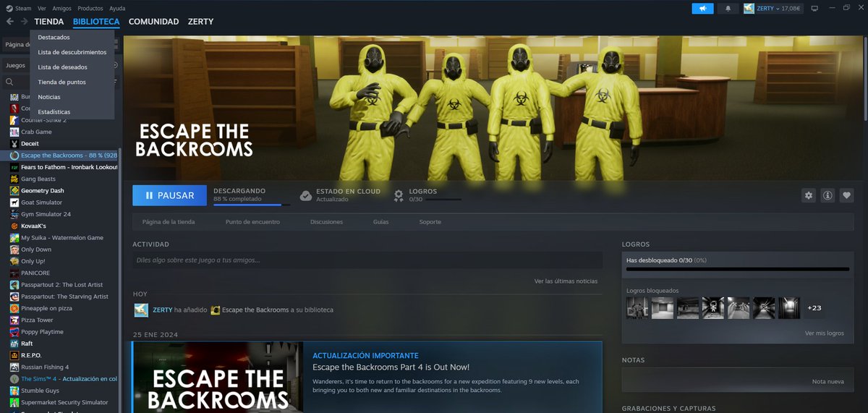Open the ZERTY navigation tab
Viewport: 868px width, 413px height.
click(x=200, y=22)
